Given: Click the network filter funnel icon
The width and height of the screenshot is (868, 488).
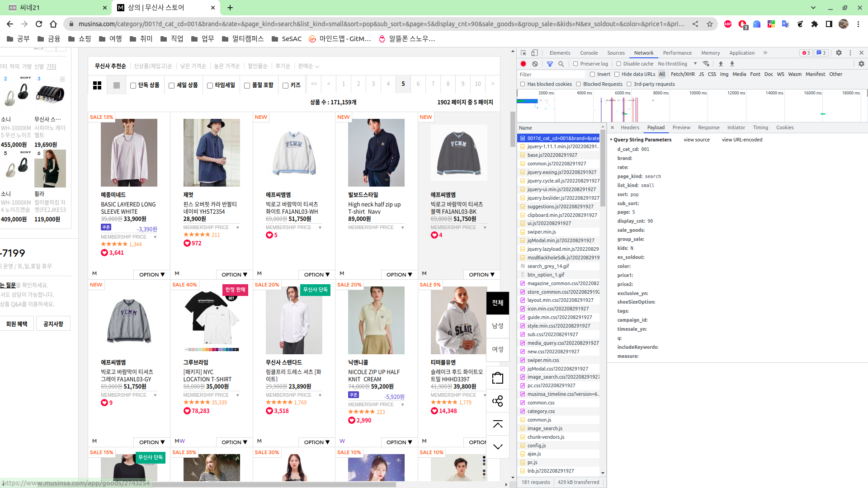Looking at the screenshot, I should (x=550, y=64).
